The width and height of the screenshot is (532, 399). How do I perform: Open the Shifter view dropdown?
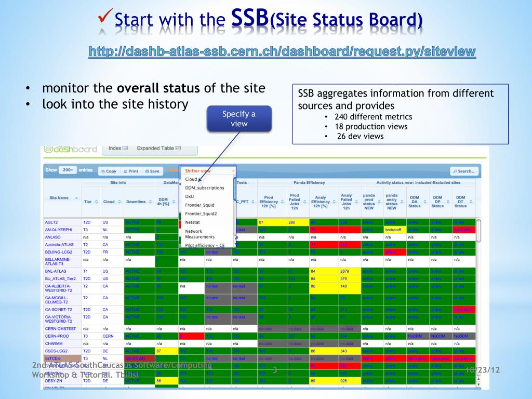208,170
